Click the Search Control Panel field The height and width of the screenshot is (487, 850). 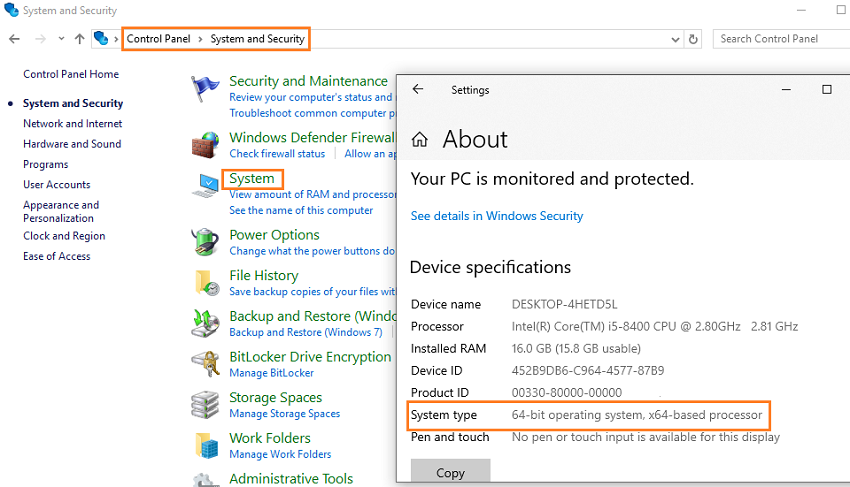tap(781, 39)
